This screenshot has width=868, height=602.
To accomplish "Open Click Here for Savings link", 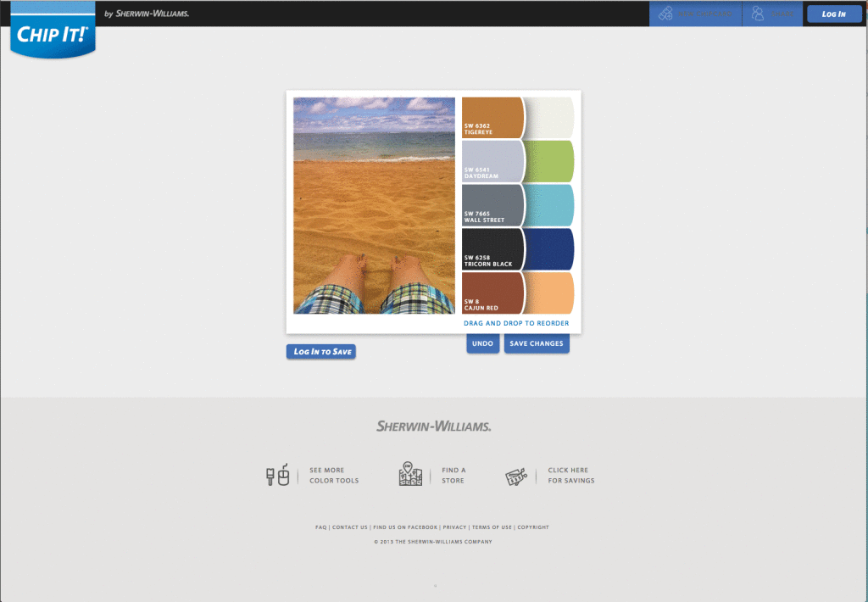I will [x=570, y=475].
